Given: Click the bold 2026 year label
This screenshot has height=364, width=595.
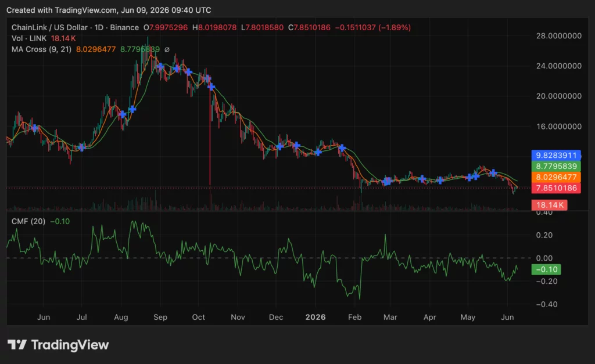Looking at the screenshot, I should tap(316, 318).
